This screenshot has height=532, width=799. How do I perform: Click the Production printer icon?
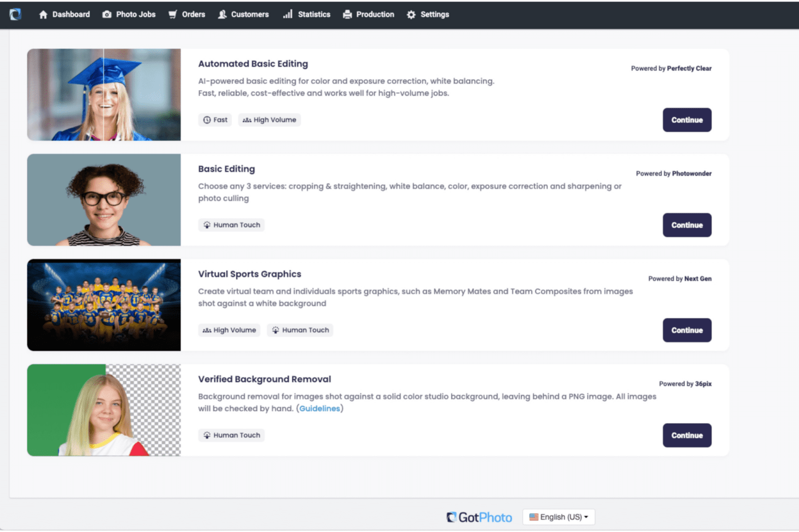(x=348, y=14)
